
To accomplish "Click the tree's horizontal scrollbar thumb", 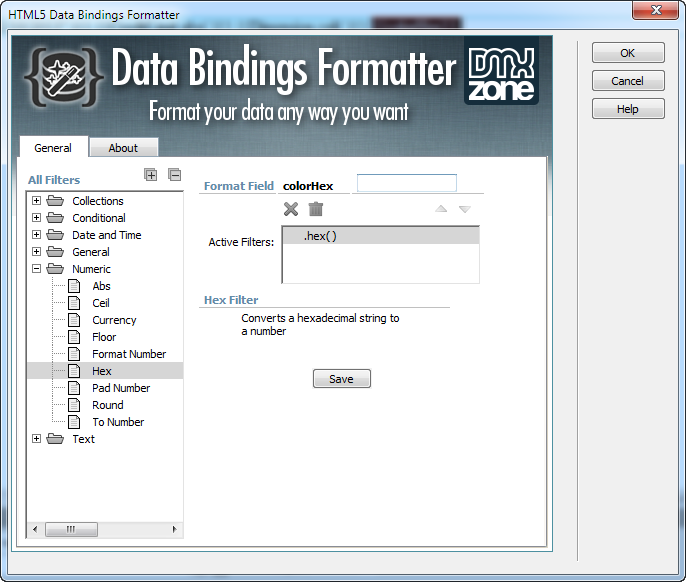I will point(72,529).
